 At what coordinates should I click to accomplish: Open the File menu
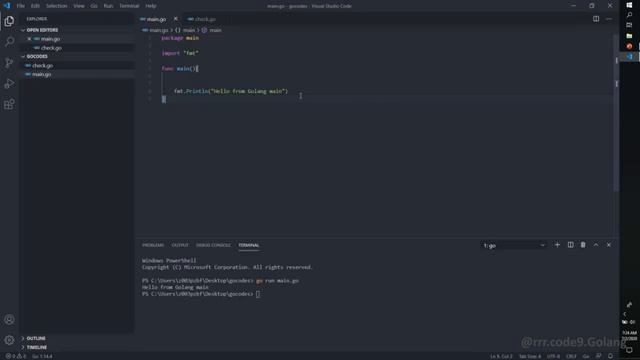pyautogui.click(x=20, y=6)
